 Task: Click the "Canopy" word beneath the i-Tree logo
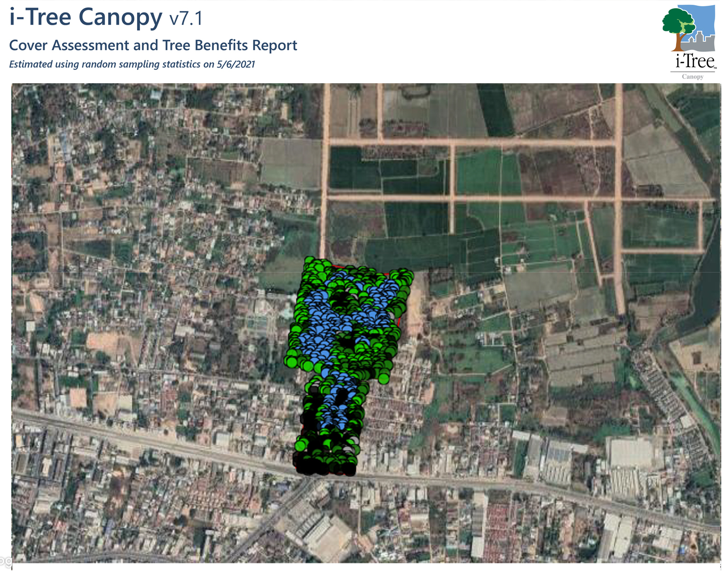pos(692,77)
